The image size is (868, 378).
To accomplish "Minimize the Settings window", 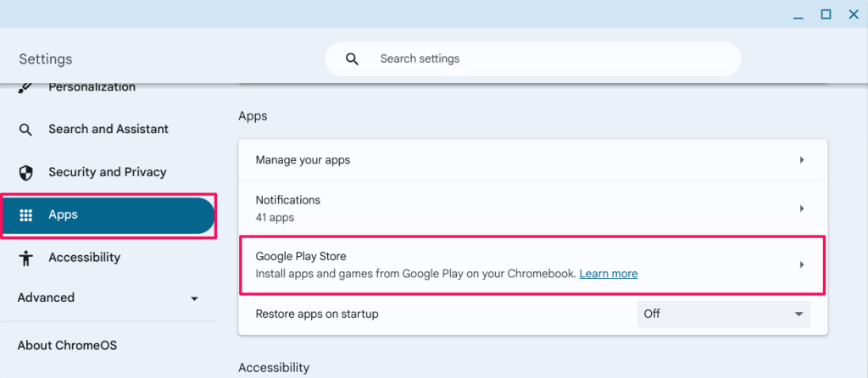I will 798,15.
